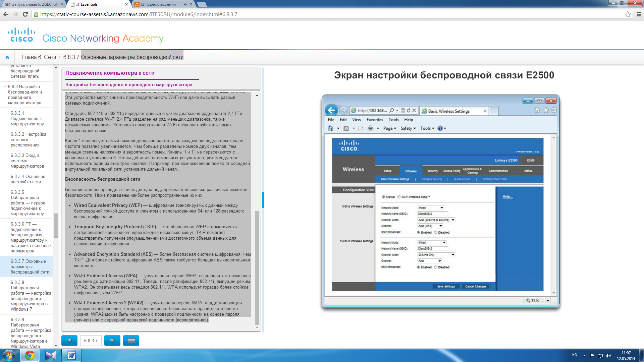Click Save Settings in router screenshot
Screen dimensions: 644x362
coord(446,287)
